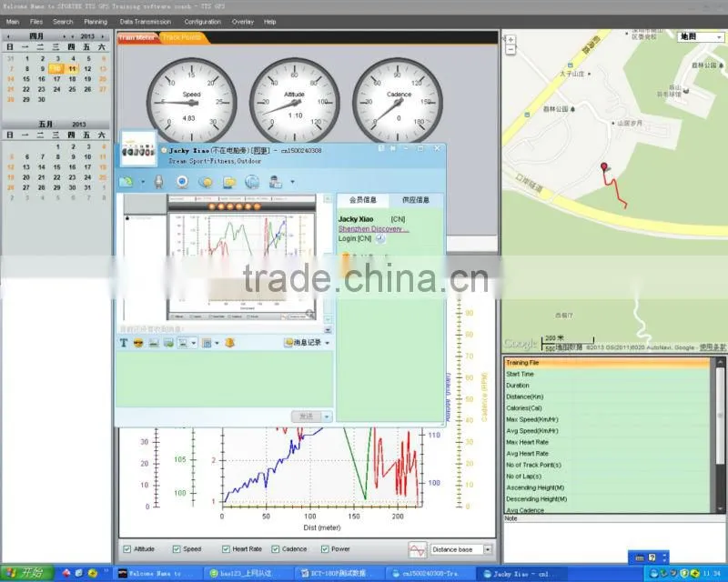This screenshot has height=582, width=728.
Task: Open the Search menu
Action: (63, 22)
